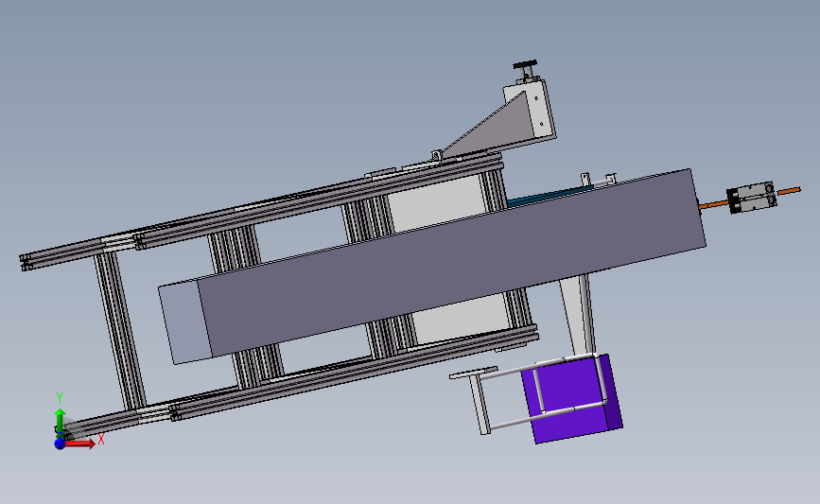Click the blue Z axis ball of the triad
Viewport: 820px width, 504px height.
60,443
